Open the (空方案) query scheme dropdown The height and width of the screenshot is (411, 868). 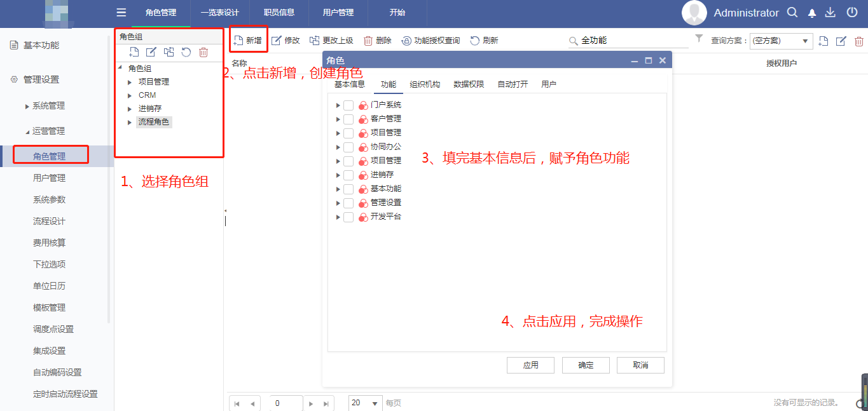(804, 40)
